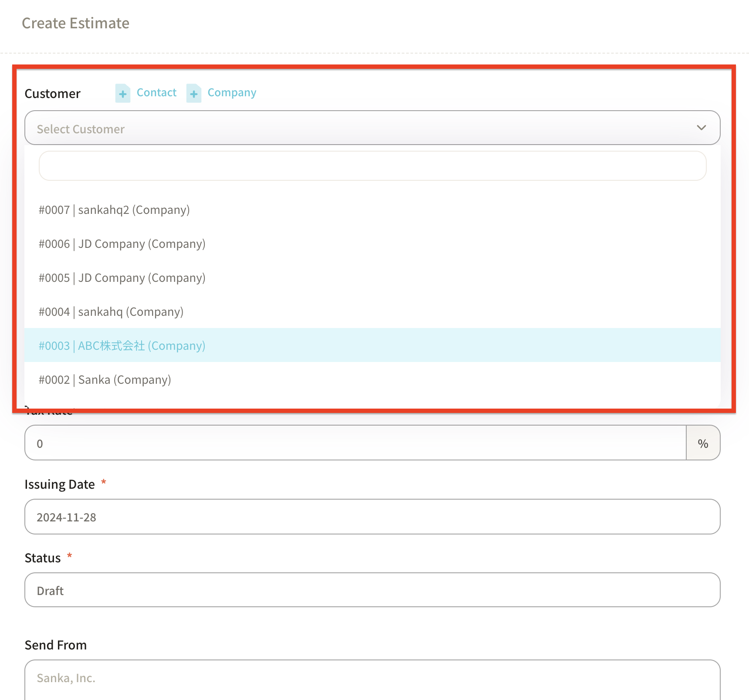Click the Send From text area
The image size is (749, 700).
[372, 679]
